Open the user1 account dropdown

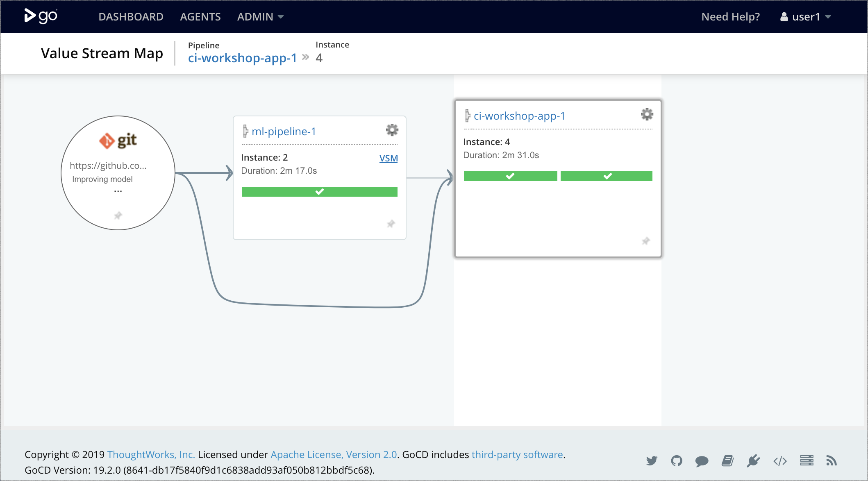(x=806, y=17)
